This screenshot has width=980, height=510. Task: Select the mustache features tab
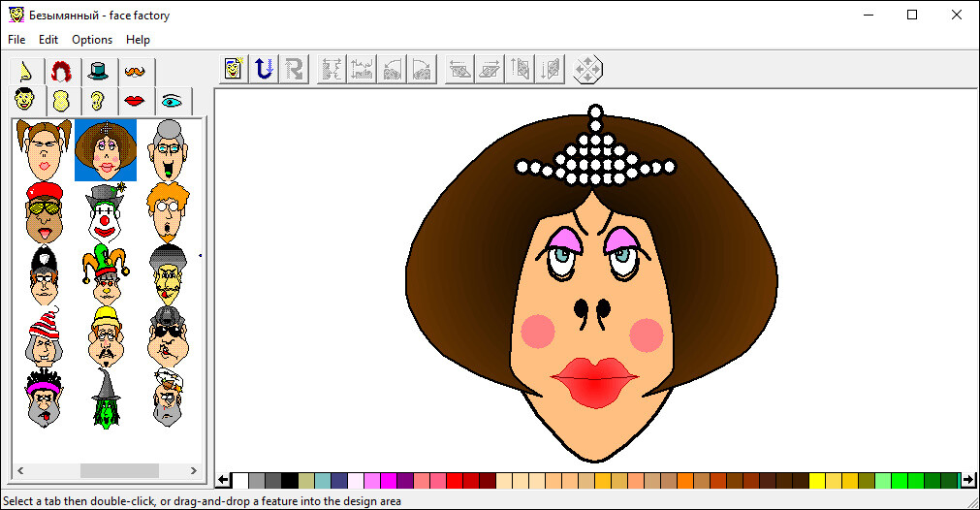tap(135, 71)
